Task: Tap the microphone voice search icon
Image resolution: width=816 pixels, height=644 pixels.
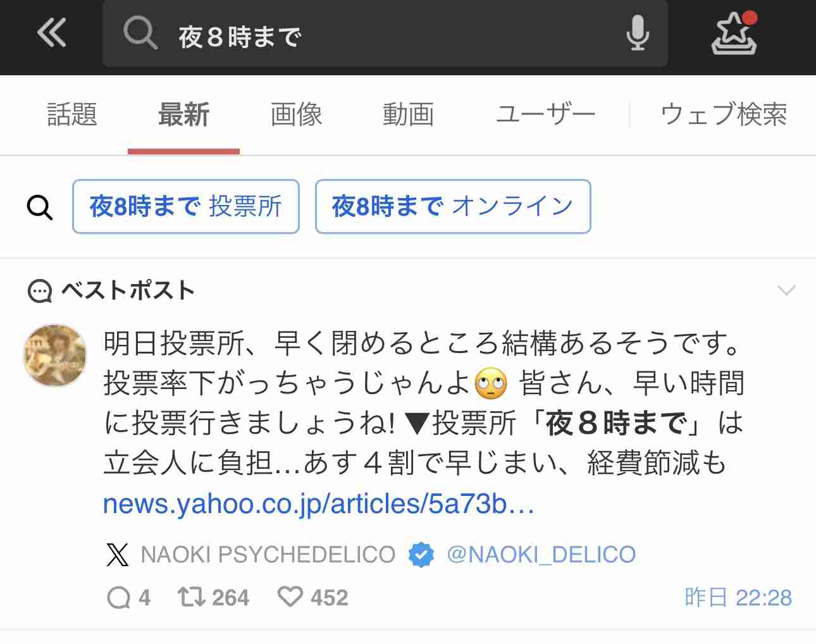Action: pyautogui.click(x=638, y=33)
